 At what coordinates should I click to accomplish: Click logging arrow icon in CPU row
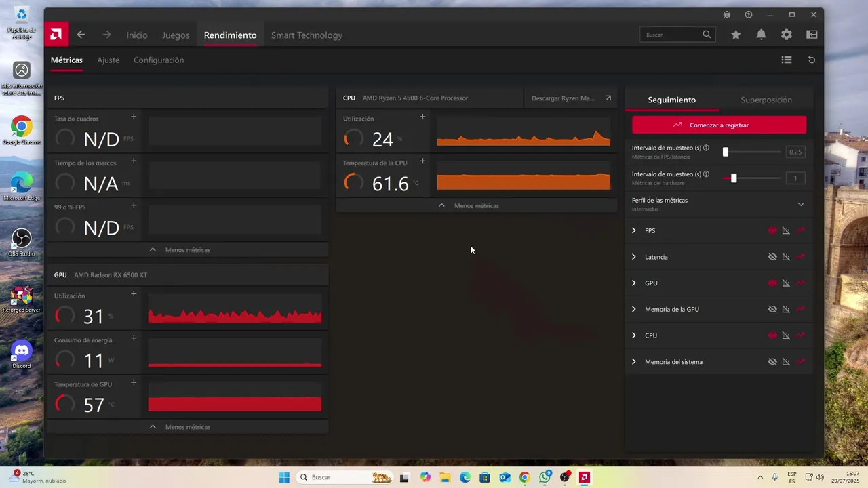tap(801, 335)
